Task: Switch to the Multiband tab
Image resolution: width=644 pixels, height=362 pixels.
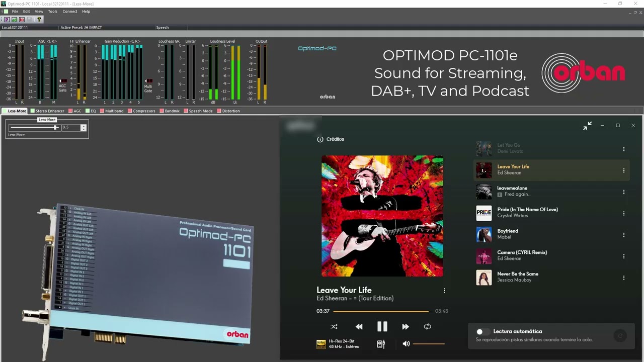Action: click(112, 111)
